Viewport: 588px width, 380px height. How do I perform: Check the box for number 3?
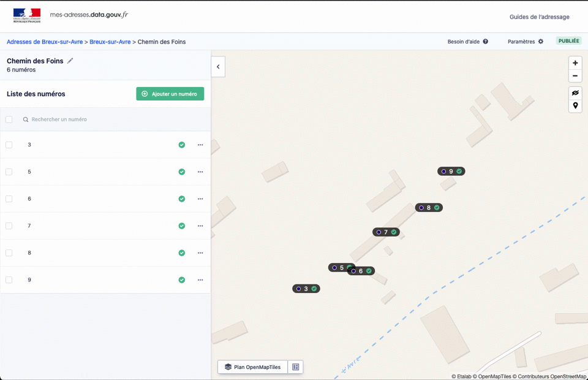tap(9, 145)
